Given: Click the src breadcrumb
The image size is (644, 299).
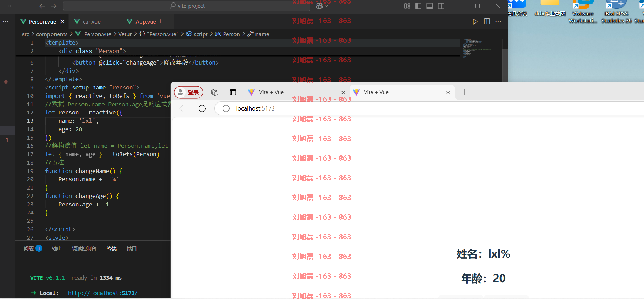Looking at the screenshot, I should (x=26, y=34).
